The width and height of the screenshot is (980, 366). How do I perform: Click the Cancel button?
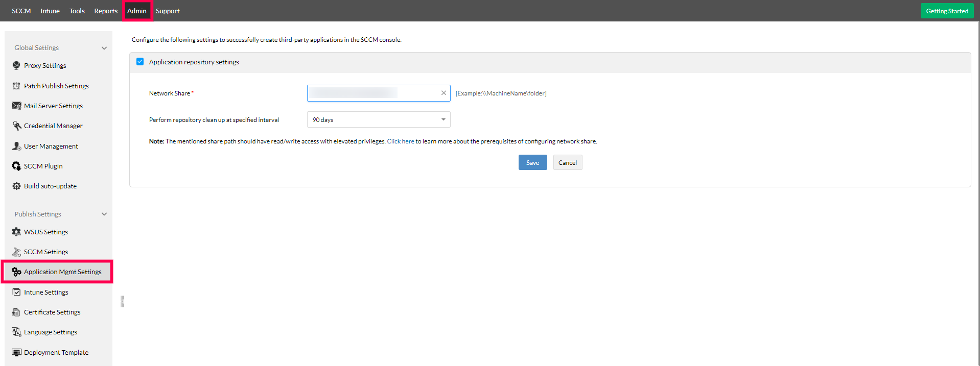point(568,162)
